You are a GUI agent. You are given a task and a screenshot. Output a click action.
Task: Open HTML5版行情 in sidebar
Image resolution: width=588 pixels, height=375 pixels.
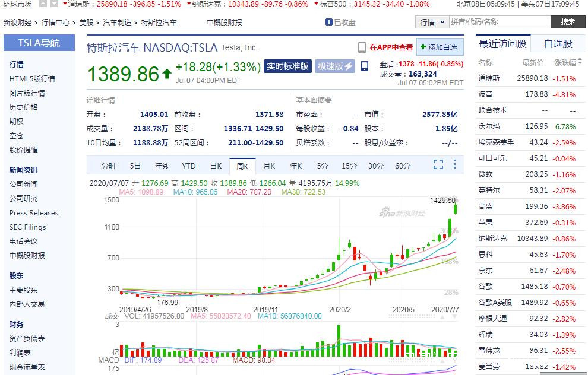click(32, 79)
